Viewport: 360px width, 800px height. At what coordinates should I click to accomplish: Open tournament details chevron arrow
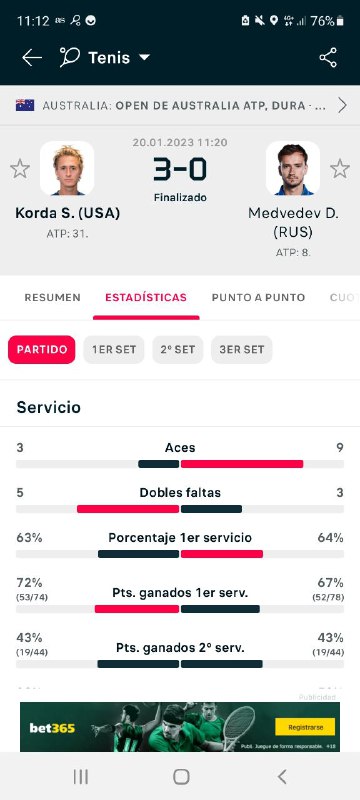tap(342, 105)
